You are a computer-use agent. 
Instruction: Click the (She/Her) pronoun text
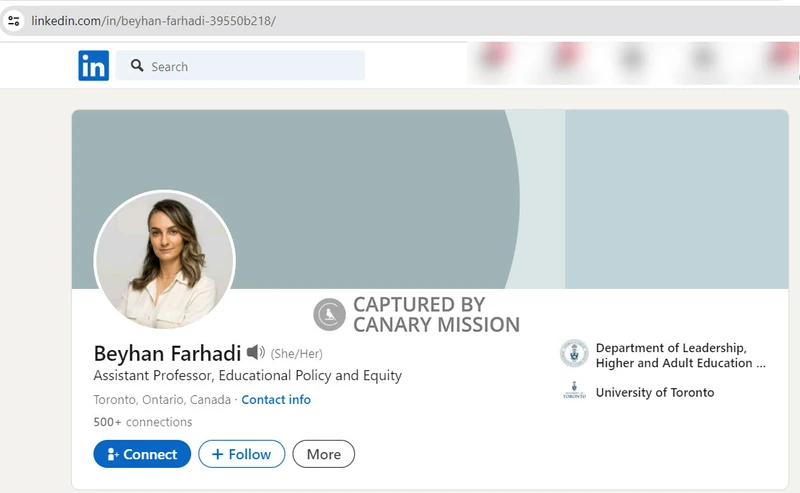tap(296, 354)
